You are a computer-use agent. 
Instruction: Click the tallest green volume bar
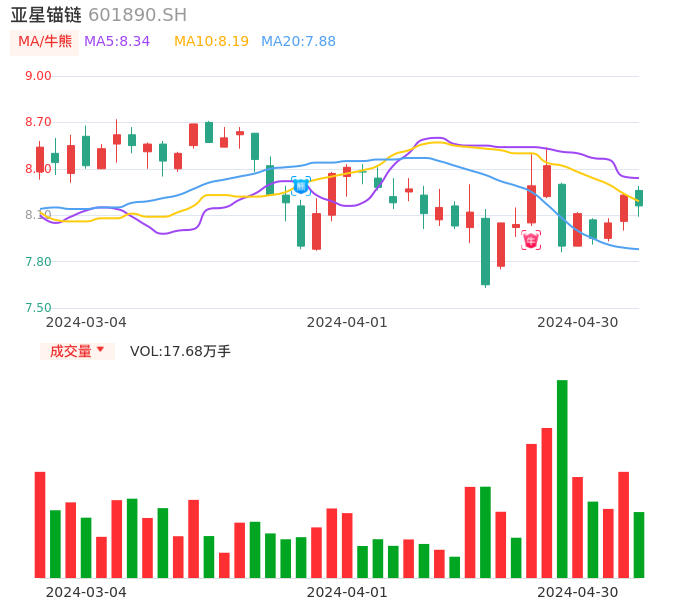tap(562, 478)
